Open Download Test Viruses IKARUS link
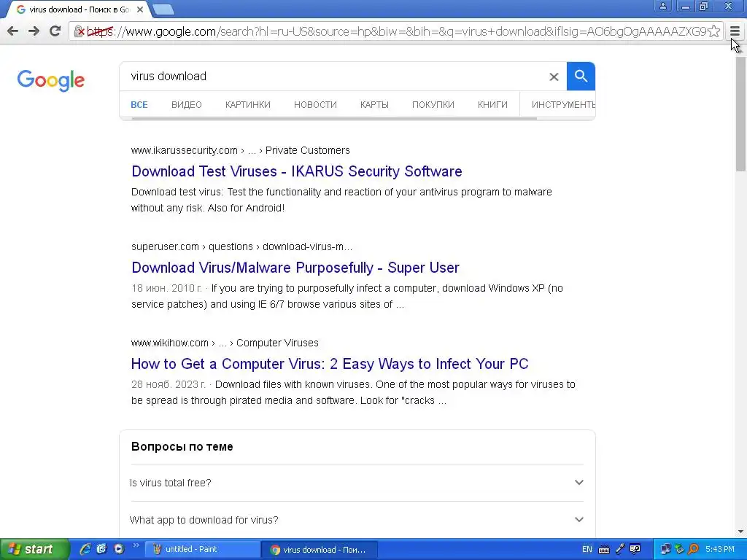 (297, 171)
